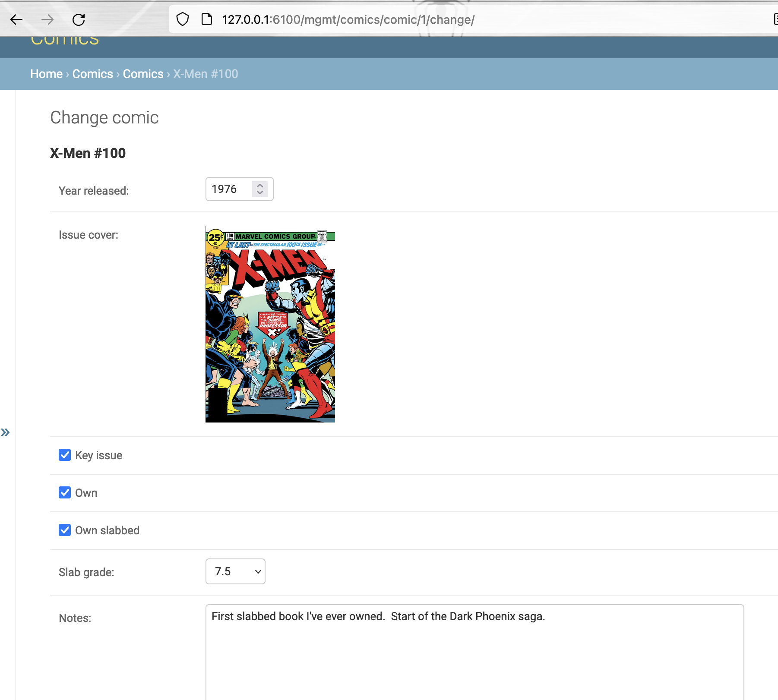Select the Issue cover label
This screenshot has width=778, height=700.
88,235
